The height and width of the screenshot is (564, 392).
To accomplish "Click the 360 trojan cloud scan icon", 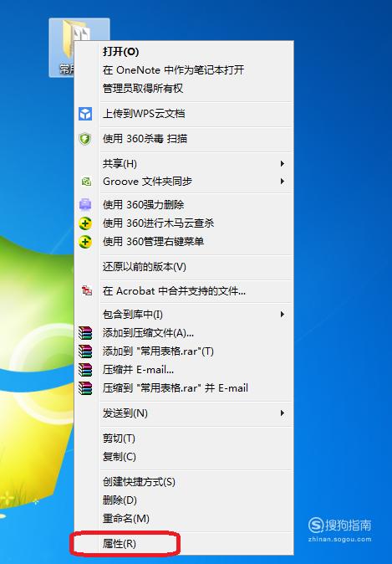I will [85, 223].
